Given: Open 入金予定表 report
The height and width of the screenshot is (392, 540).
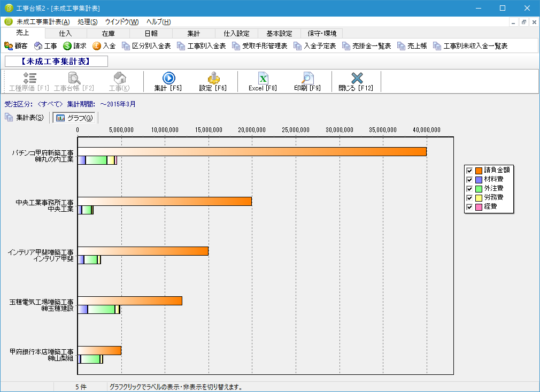Looking at the screenshot, I should tap(315, 46).
